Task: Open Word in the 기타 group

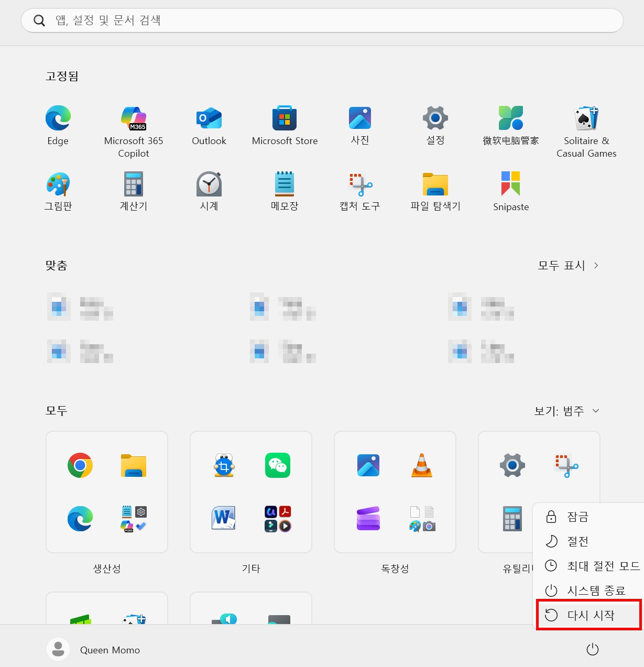Action: (224, 519)
